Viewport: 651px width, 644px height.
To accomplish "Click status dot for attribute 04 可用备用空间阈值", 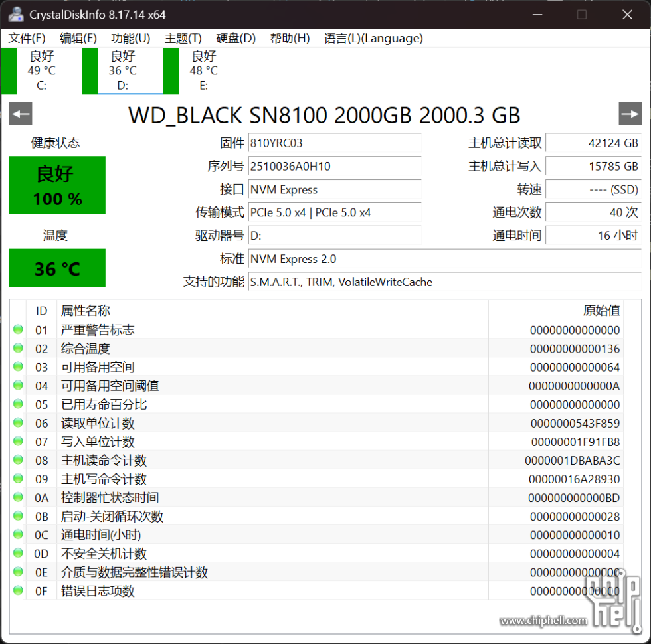I will pyautogui.click(x=18, y=386).
